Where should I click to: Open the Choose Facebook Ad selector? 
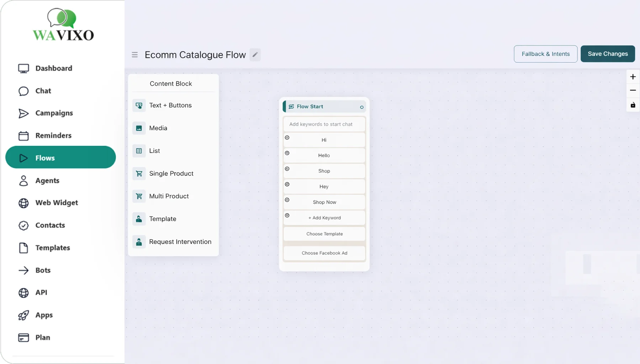324,253
